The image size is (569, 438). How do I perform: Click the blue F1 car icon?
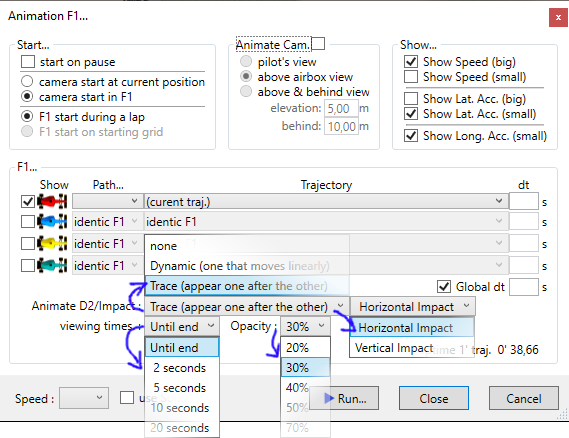[x=52, y=221]
